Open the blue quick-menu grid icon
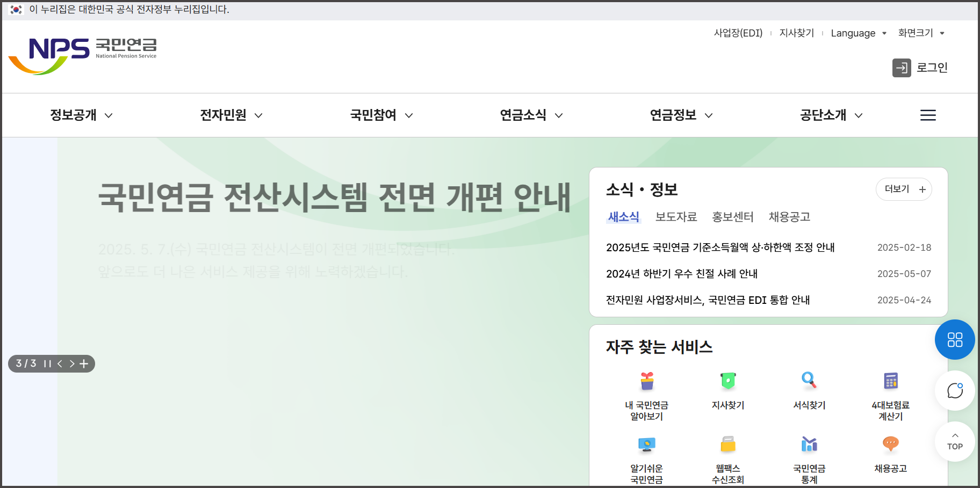 (955, 339)
